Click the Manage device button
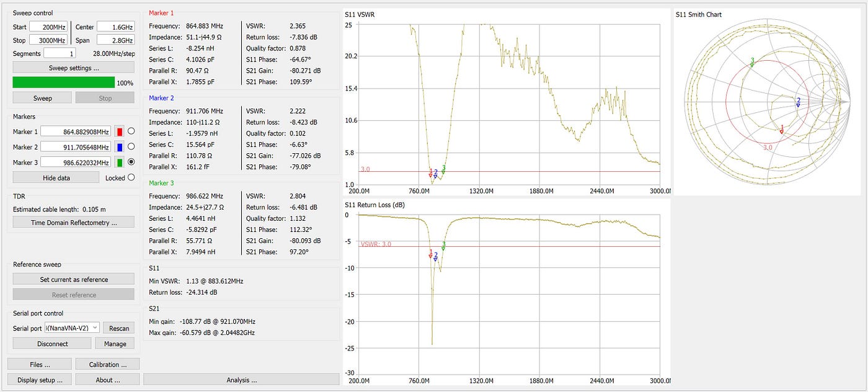This screenshot has height=392, width=868. (115, 343)
